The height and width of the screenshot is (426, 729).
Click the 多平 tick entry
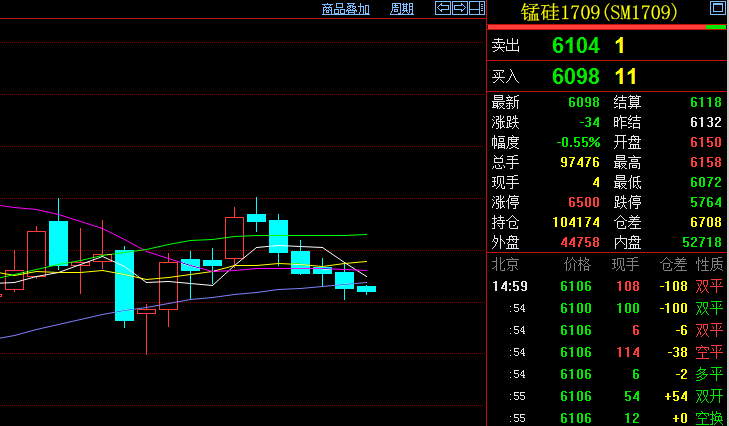click(x=709, y=374)
